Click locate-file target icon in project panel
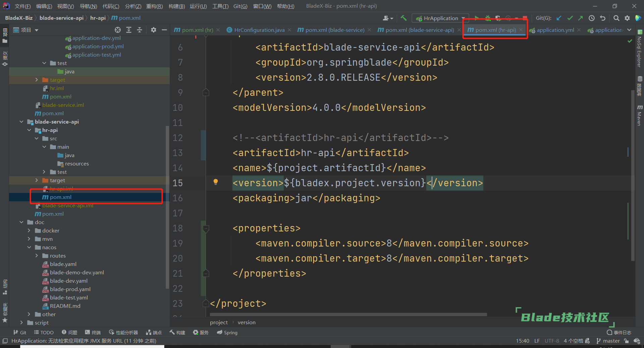The image size is (644, 348). pyautogui.click(x=118, y=30)
